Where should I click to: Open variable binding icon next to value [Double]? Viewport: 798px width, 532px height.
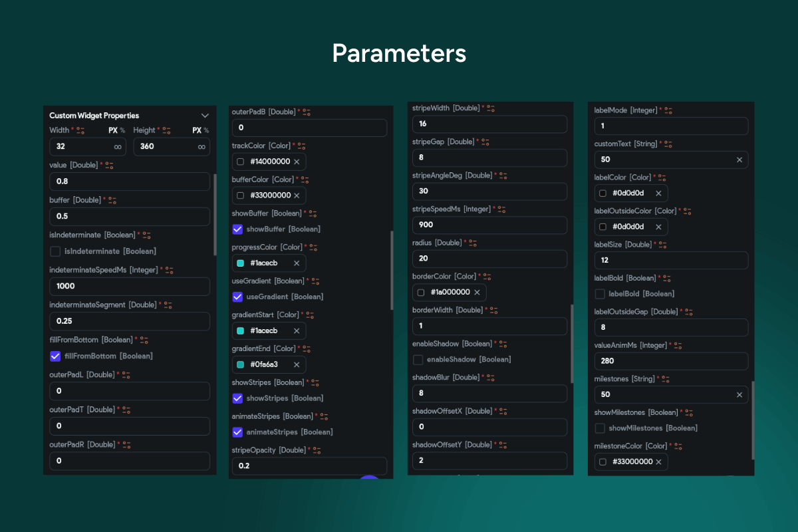click(x=109, y=165)
